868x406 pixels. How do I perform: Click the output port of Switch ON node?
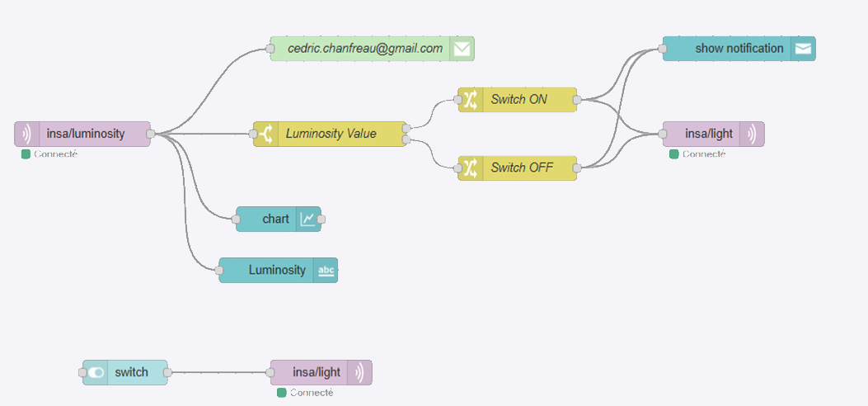[x=577, y=100]
